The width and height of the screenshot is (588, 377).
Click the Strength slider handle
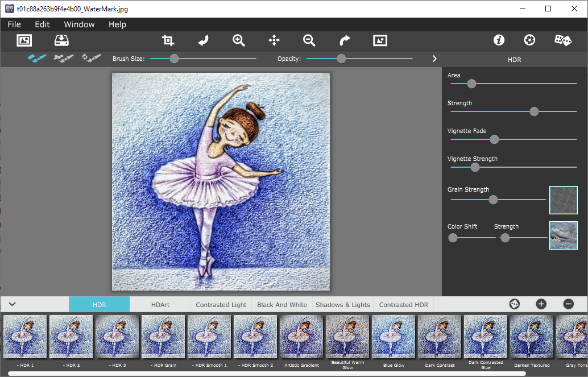(x=534, y=111)
